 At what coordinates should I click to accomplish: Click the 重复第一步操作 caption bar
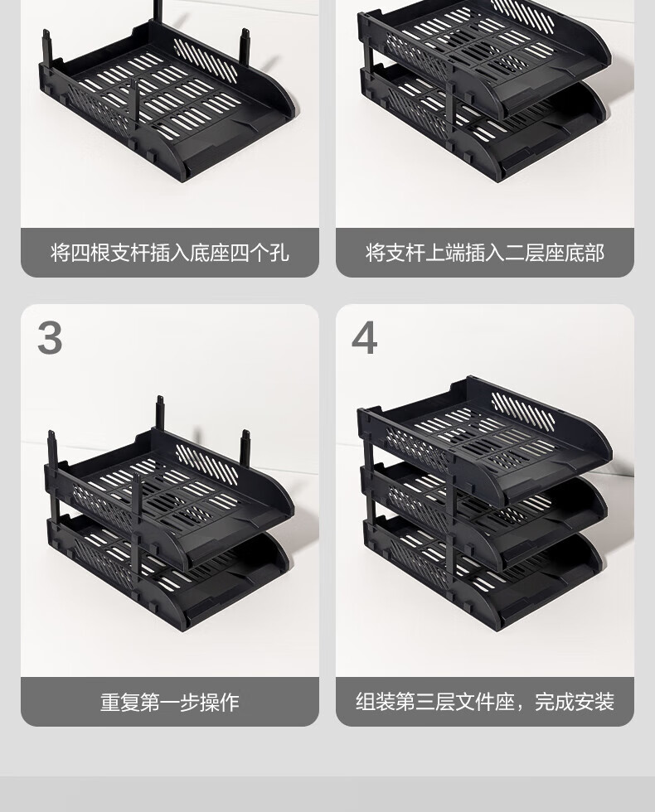click(169, 702)
